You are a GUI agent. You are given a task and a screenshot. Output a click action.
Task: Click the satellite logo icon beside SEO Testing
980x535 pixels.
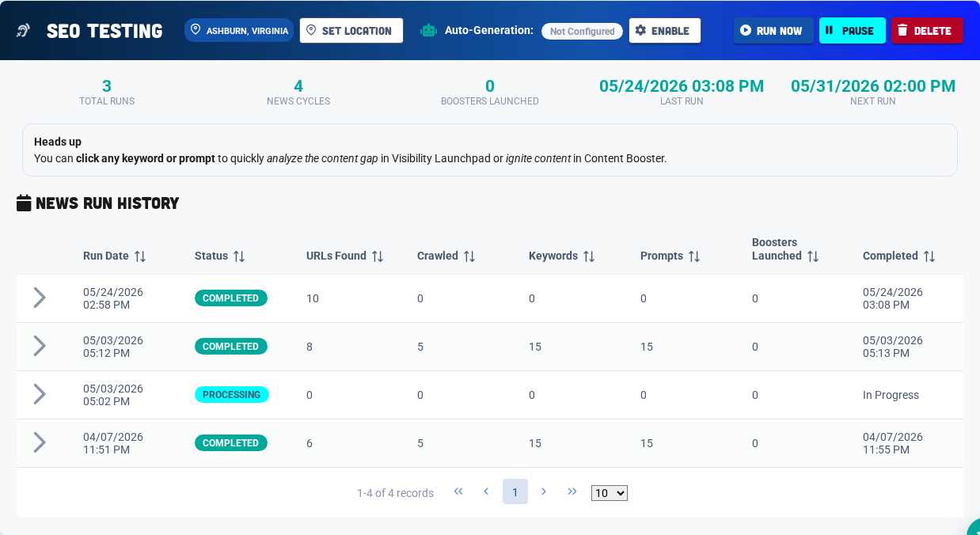click(x=24, y=31)
